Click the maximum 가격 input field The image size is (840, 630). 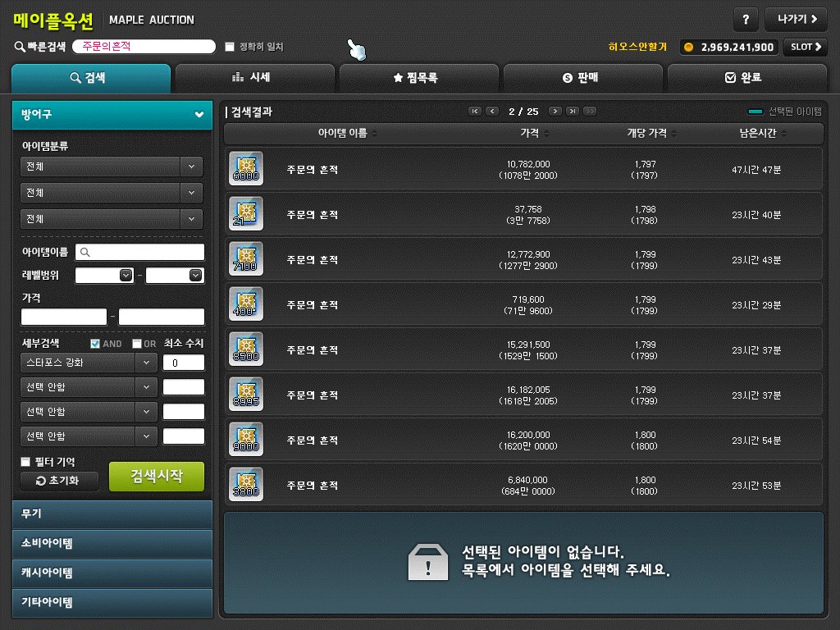(162, 317)
